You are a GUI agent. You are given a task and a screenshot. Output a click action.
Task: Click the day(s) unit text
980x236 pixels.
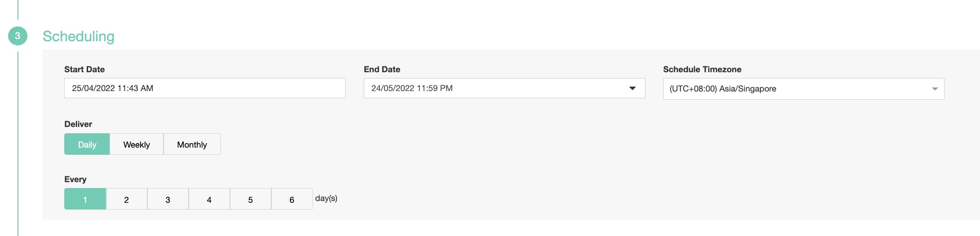coord(326,198)
